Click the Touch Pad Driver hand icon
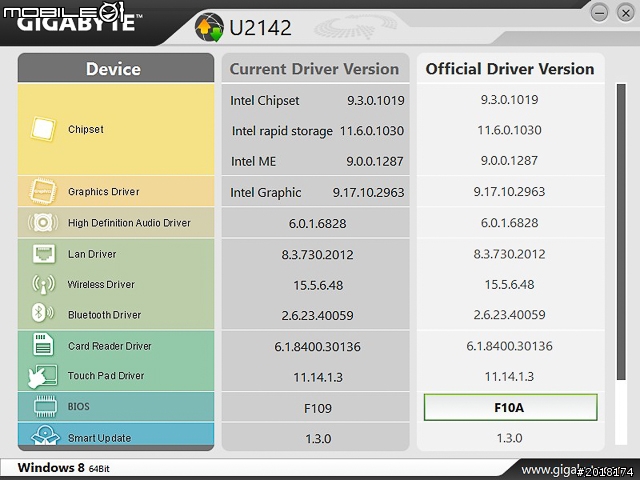640x480 pixels. click(42, 376)
